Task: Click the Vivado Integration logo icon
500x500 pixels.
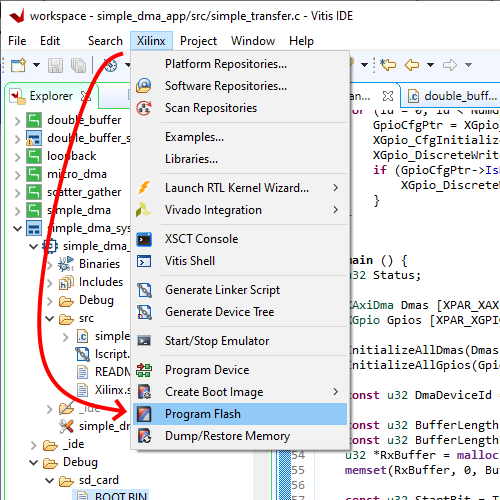Action: [144, 210]
